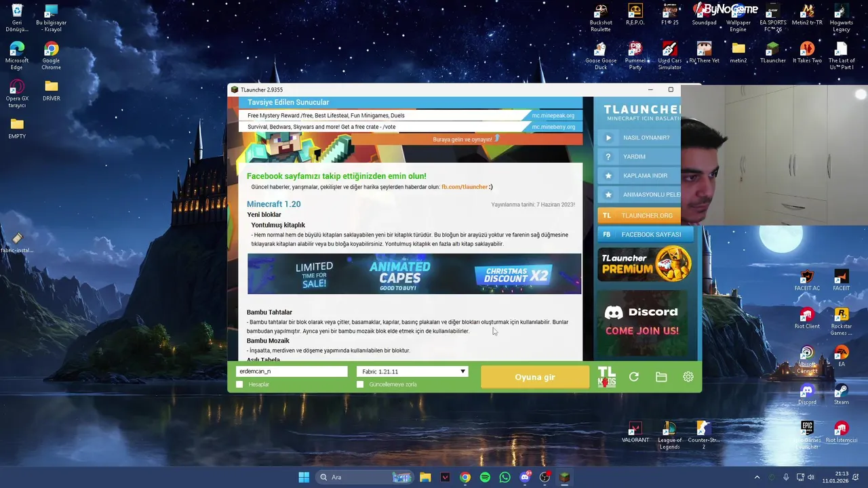Open TLauncher settings gear icon
Image resolution: width=868 pixels, height=488 pixels.
coord(688,377)
